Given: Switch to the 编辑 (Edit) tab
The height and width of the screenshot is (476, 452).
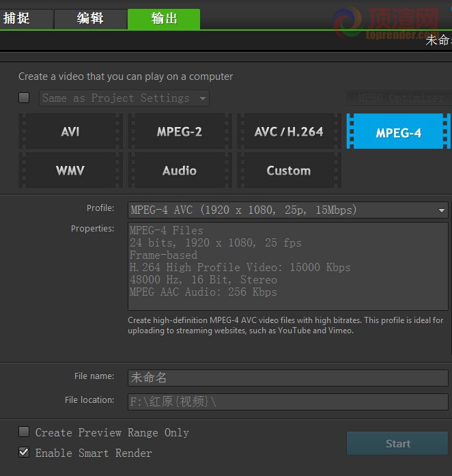Looking at the screenshot, I should coord(90,19).
